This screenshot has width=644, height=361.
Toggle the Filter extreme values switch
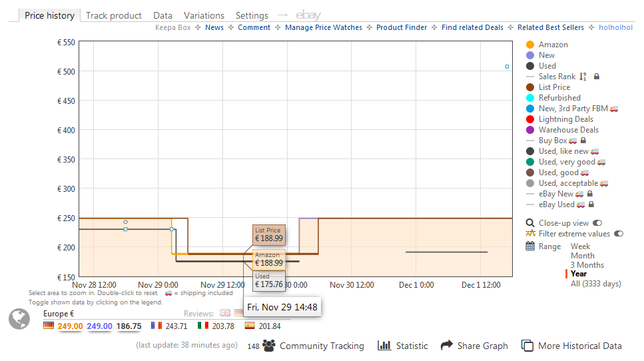tap(619, 234)
